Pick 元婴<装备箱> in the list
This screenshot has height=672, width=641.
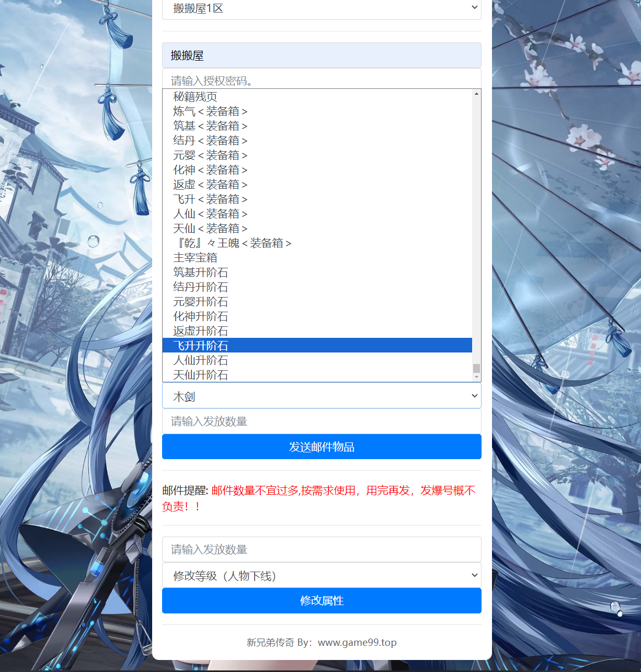(210, 155)
